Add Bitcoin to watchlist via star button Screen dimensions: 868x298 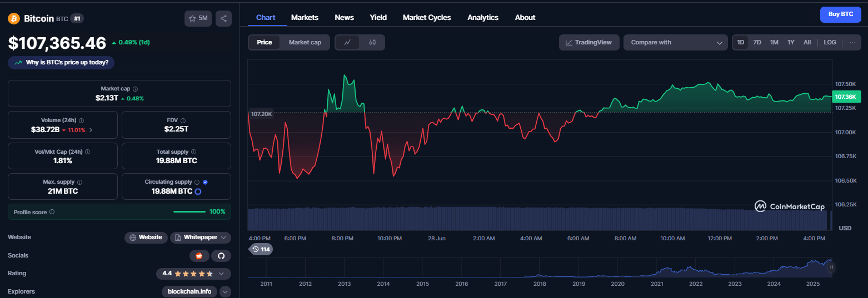tap(198, 18)
